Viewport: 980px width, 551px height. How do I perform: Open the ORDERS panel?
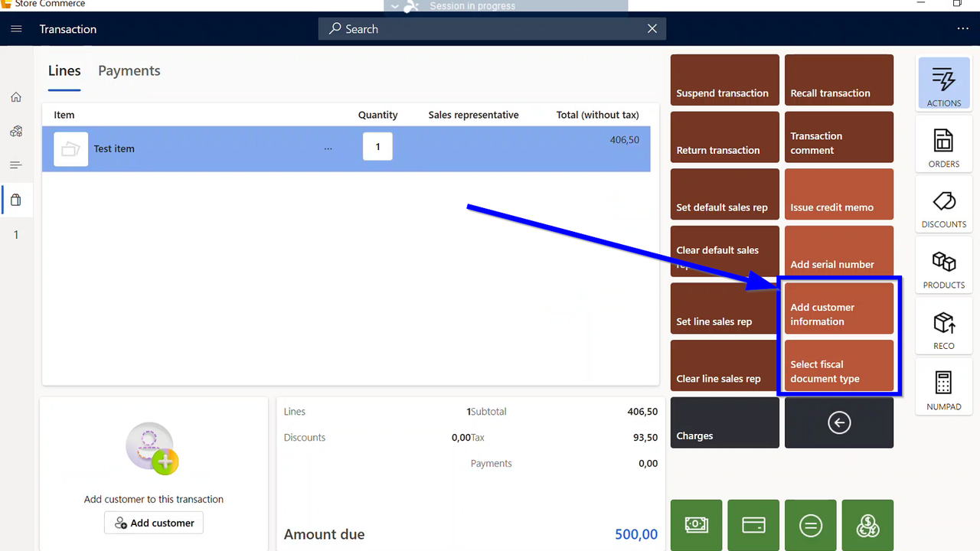pos(944,144)
